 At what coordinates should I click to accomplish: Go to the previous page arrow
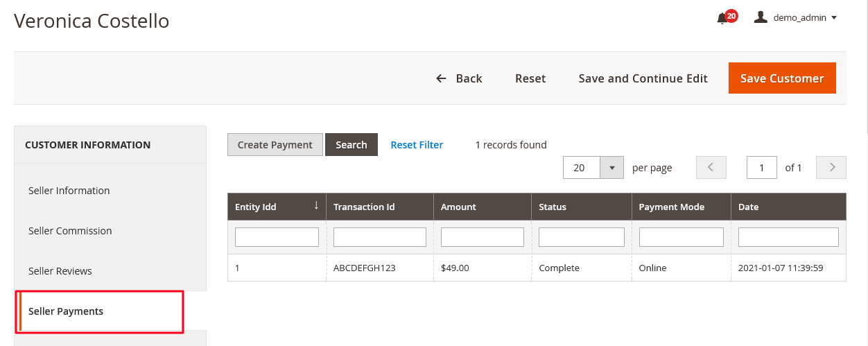(711, 167)
